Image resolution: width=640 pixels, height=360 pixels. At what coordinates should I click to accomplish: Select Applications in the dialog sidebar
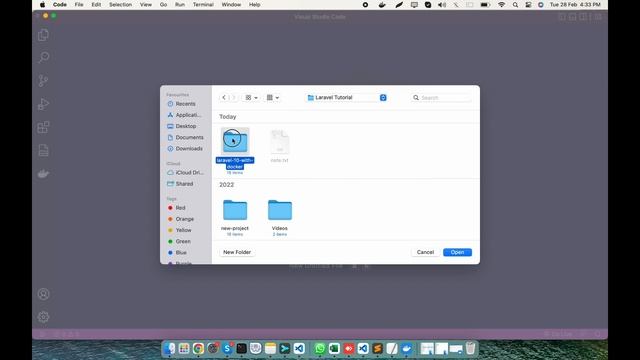pos(184,115)
